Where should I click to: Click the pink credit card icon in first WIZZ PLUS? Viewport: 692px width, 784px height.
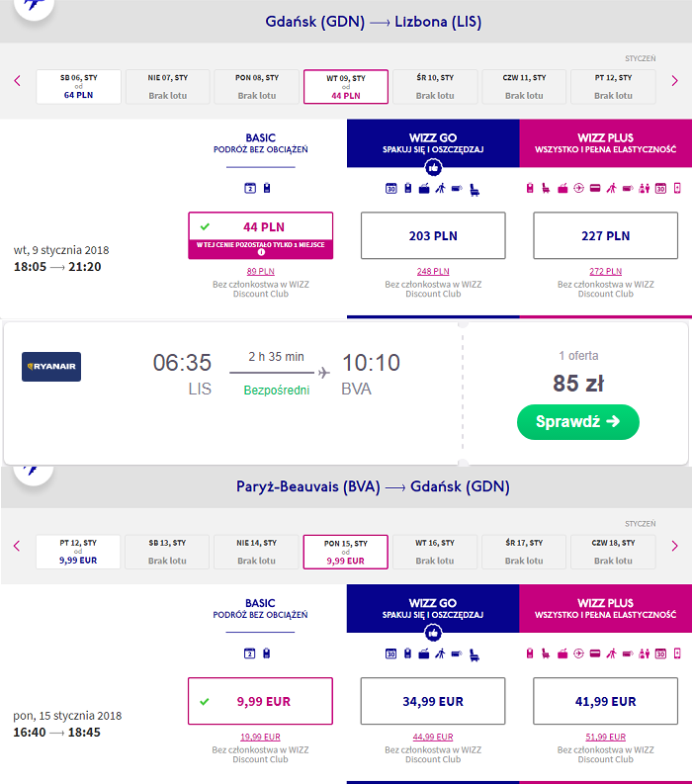coord(595,189)
